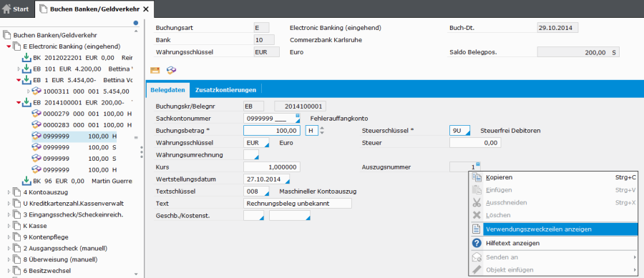
Task: Click the orange card icon above Belegdaten
Action: click(x=155, y=70)
